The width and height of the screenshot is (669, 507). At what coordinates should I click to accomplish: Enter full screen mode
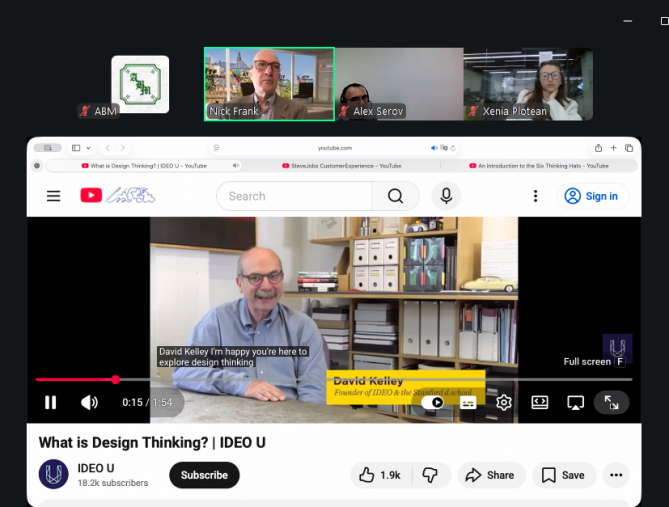point(611,402)
